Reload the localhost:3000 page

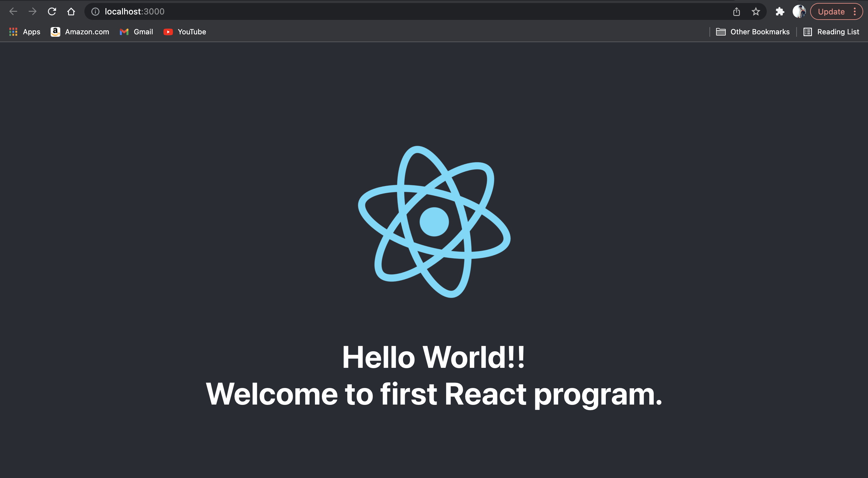52,11
